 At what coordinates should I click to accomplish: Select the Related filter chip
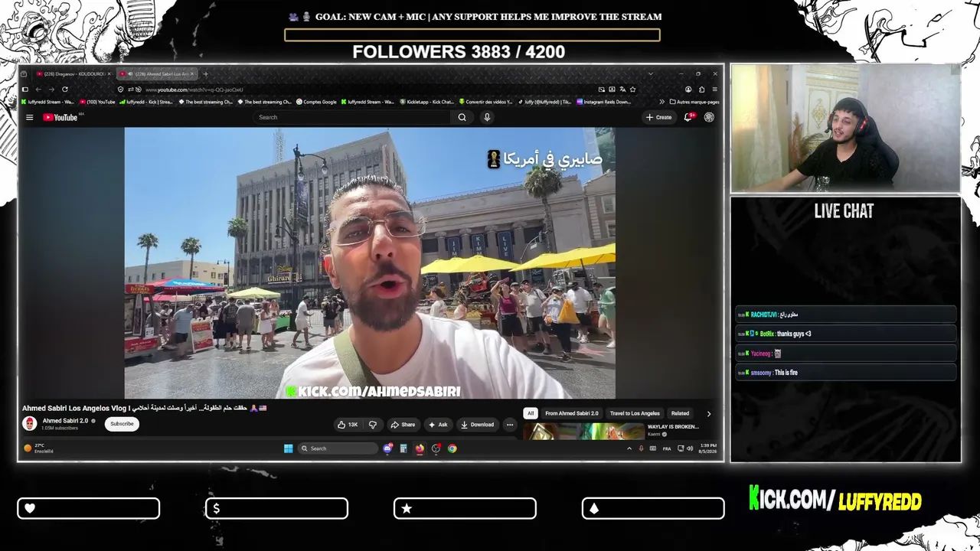tap(680, 413)
